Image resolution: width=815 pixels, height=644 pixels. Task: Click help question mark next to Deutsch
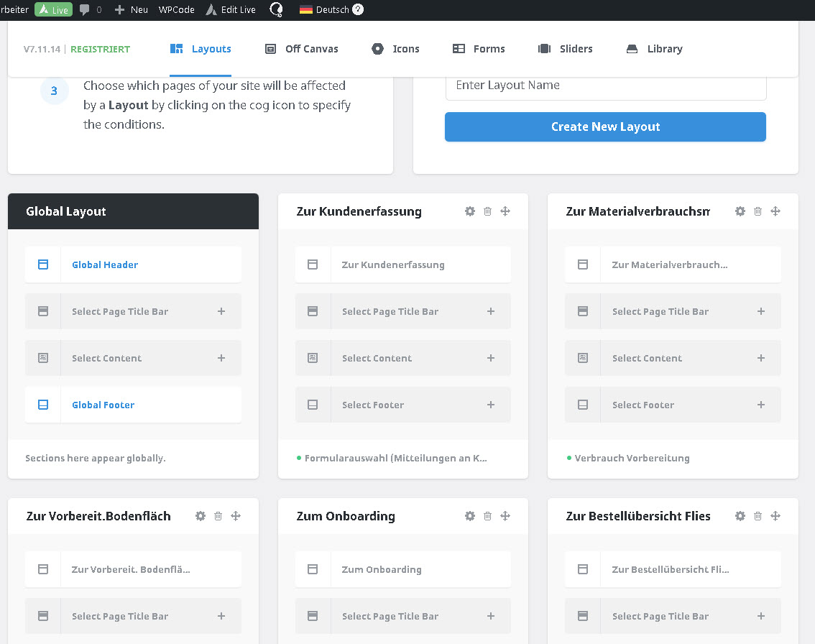click(x=358, y=9)
